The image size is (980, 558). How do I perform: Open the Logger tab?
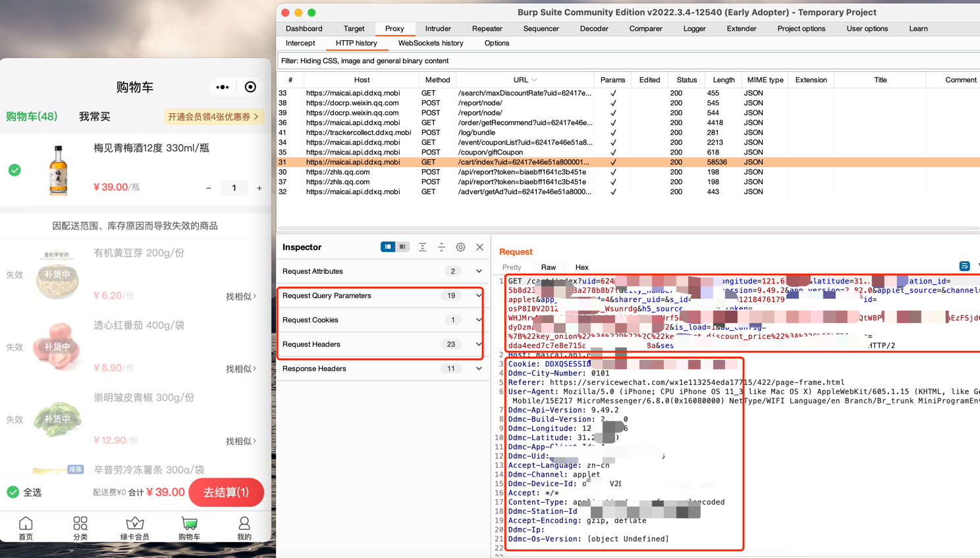pos(694,29)
